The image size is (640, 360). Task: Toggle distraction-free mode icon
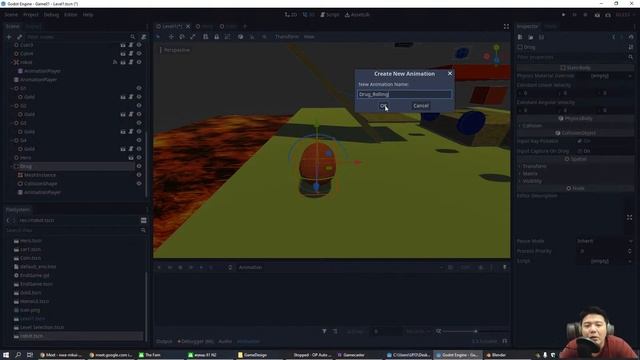pos(506,27)
